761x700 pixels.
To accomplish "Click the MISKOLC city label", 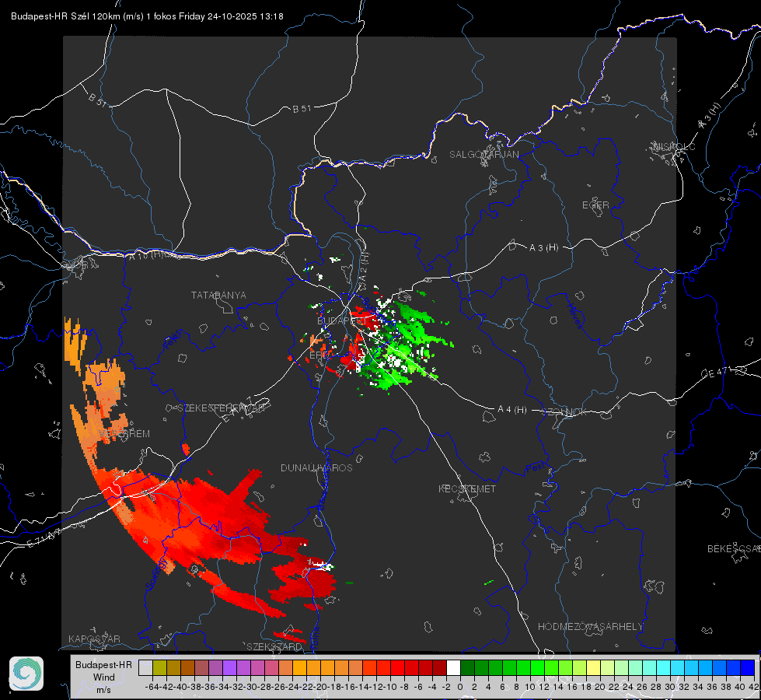I will pos(674,146).
